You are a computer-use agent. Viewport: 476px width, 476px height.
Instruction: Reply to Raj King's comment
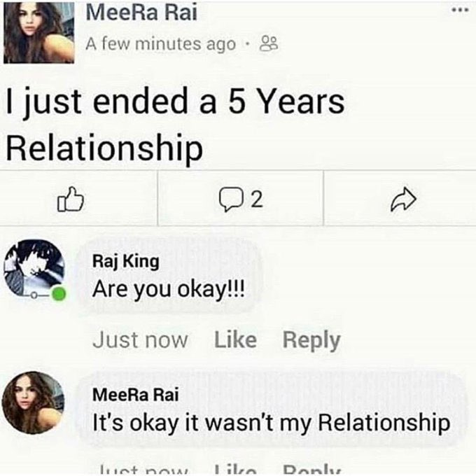(311, 341)
